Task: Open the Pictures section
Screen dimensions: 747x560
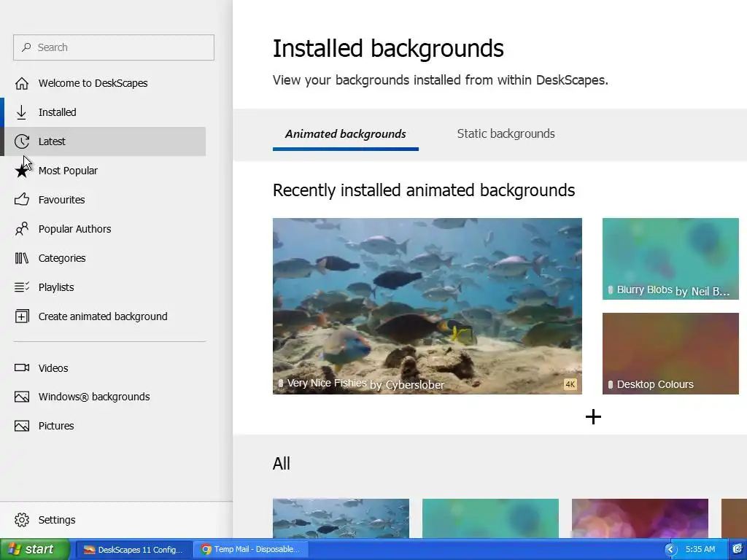Action: click(56, 426)
